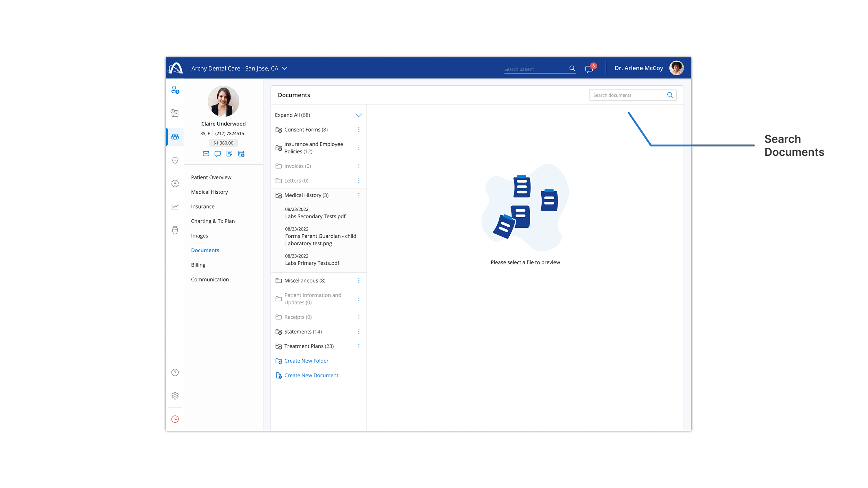
Task: Open the red clock icon at sidebar bottom
Action: pyautogui.click(x=175, y=419)
